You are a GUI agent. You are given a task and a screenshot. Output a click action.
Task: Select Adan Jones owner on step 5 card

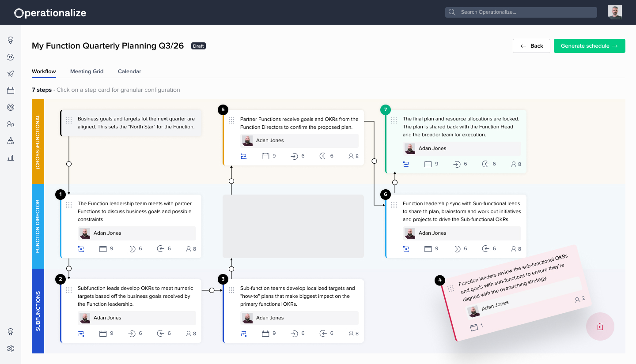tap(299, 140)
